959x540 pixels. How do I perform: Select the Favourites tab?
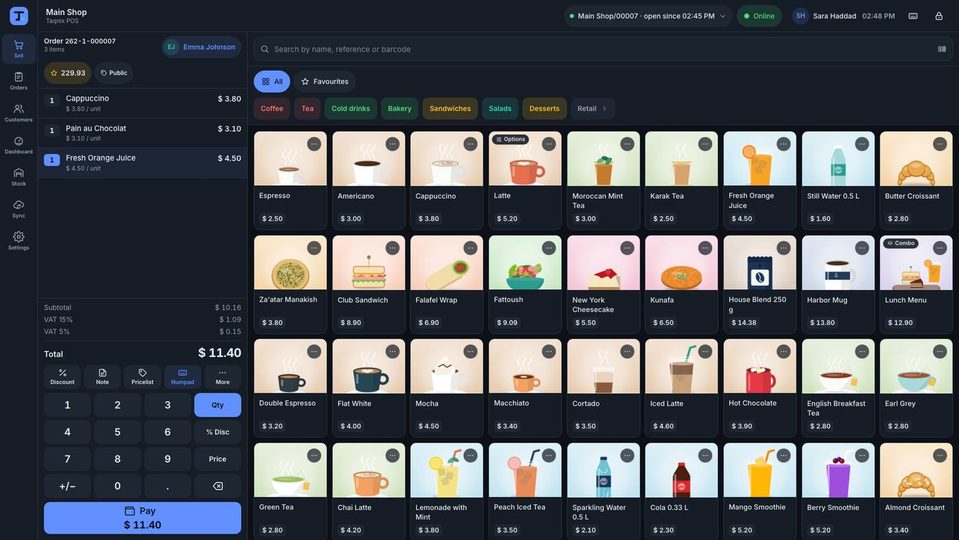click(x=325, y=81)
